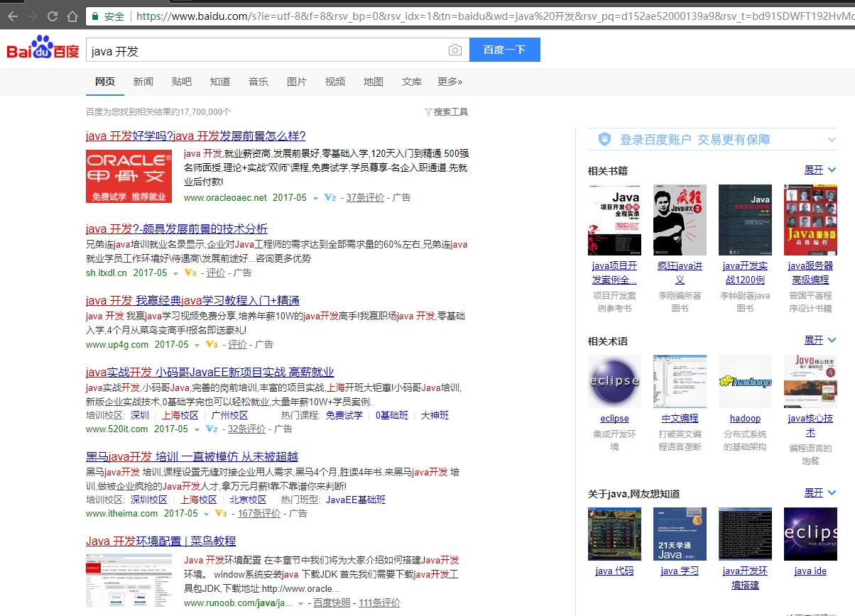Click 北京校区 under 黑马 result

pos(248,500)
